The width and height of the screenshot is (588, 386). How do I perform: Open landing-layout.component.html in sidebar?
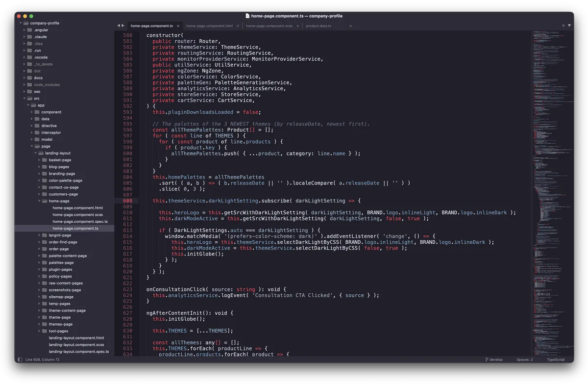76,338
